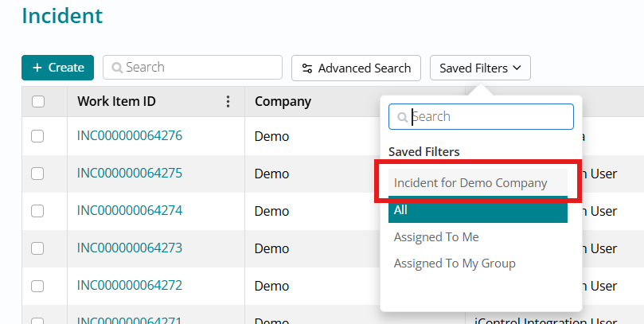
Task: Tick the checkbox for INC000000064272
Action: (x=37, y=286)
